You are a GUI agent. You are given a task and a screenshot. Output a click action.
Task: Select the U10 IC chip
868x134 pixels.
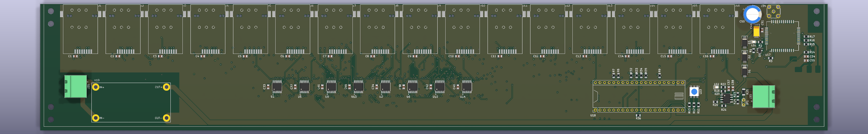440,87
